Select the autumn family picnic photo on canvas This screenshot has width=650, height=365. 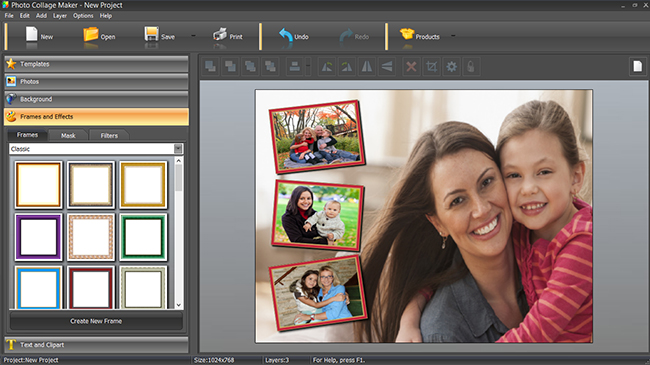pos(317,136)
